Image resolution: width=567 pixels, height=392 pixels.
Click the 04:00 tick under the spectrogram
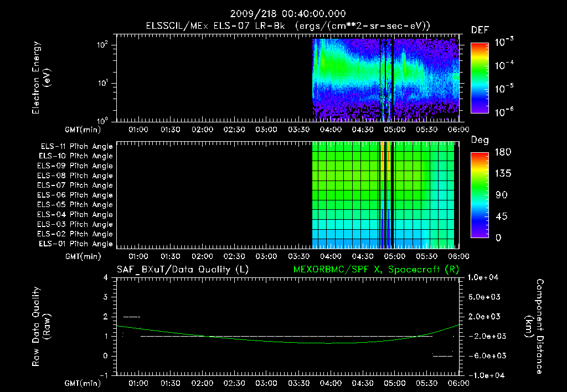point(331,130)
